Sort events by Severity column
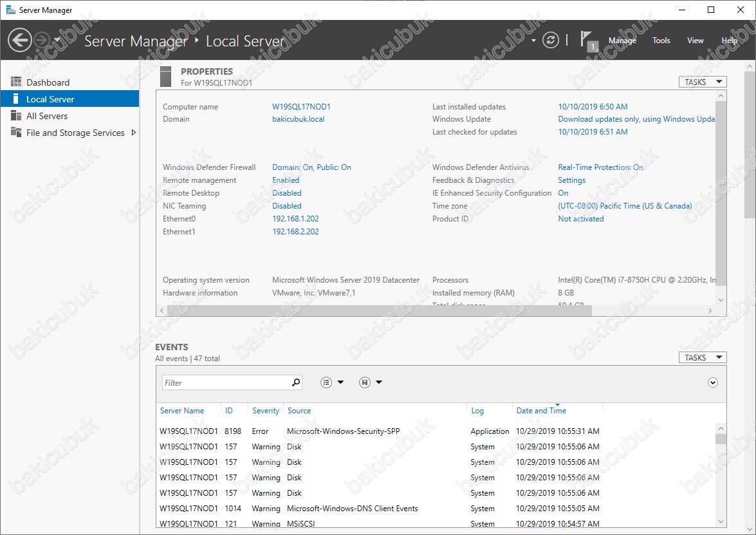Screen dimensions: 756x535 pyautogui.click(x=266, y=411)
